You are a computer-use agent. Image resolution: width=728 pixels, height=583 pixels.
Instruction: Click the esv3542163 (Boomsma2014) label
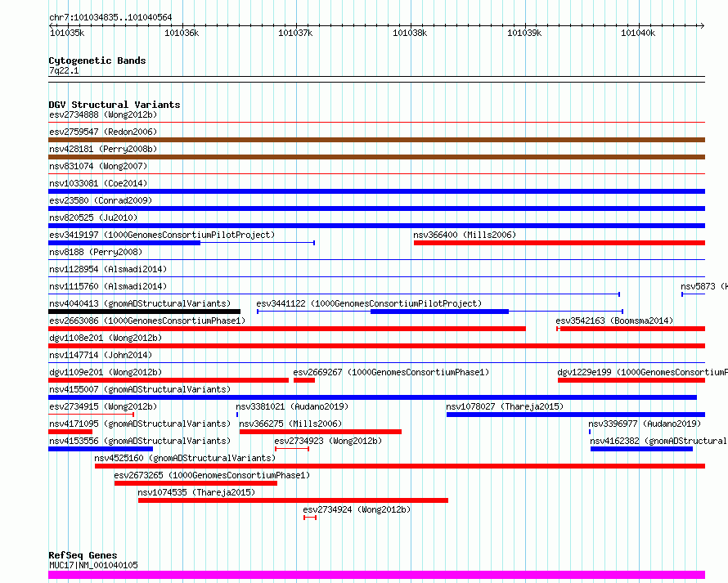click(x=614, y=321)
